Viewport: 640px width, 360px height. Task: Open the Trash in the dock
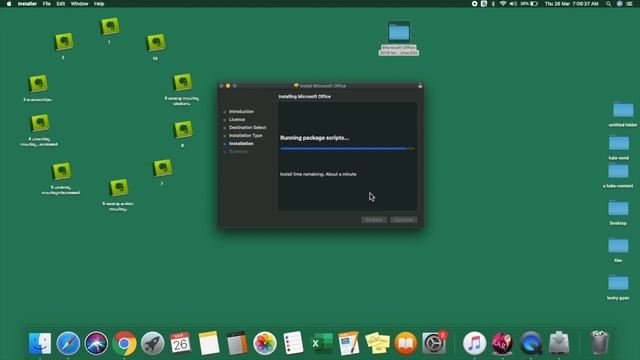[599, 343]
